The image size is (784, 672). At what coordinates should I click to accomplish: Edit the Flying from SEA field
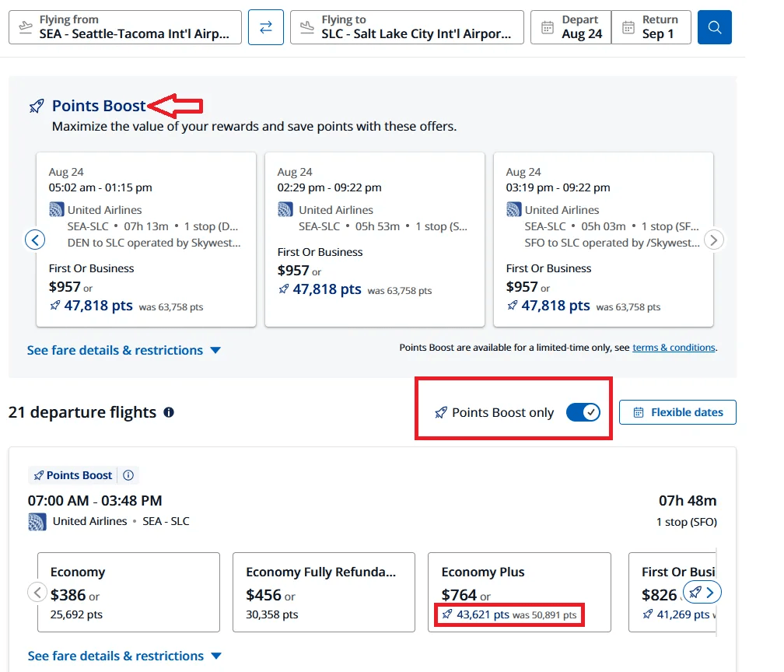click(125, 27)
